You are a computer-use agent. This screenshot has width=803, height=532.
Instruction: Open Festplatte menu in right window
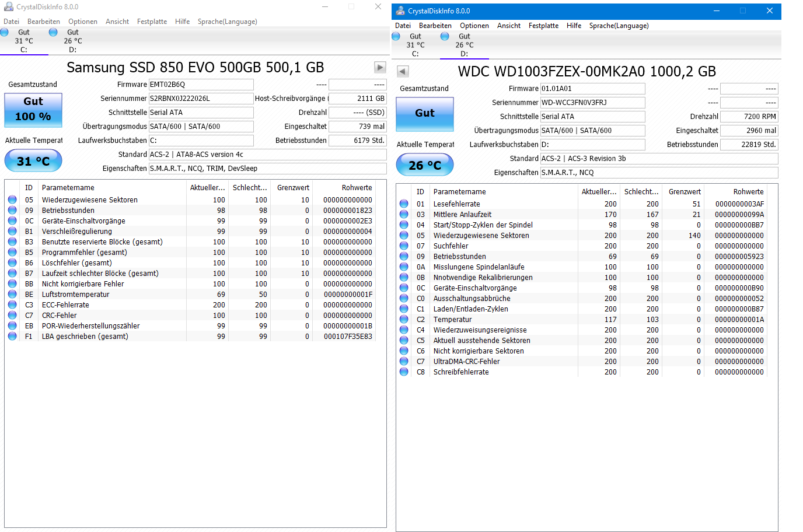tap(544, 26)
